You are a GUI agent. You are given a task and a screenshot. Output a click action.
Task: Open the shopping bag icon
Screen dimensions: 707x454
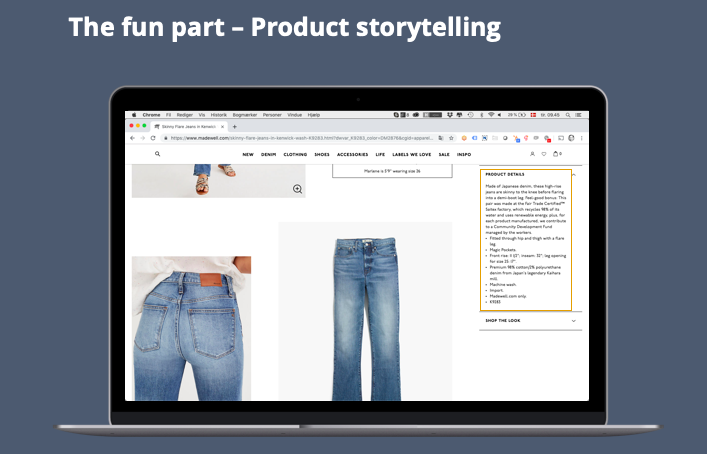[x=556, y=154]
